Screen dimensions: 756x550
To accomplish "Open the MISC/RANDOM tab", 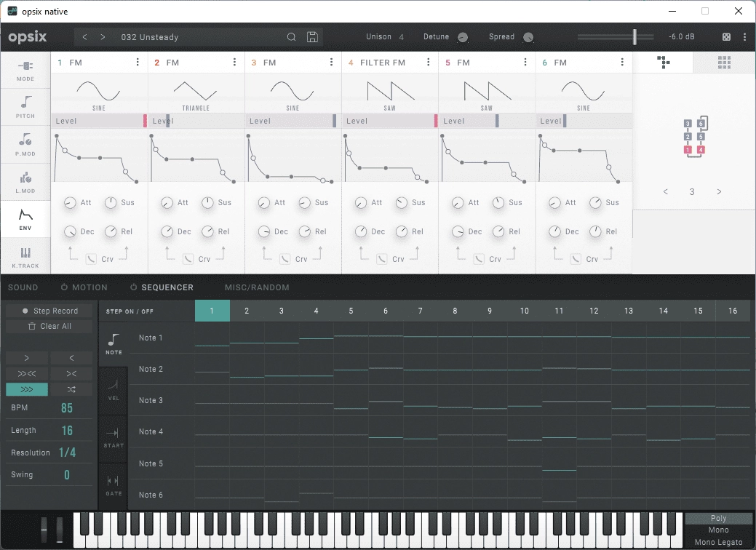I will (257, 288).
